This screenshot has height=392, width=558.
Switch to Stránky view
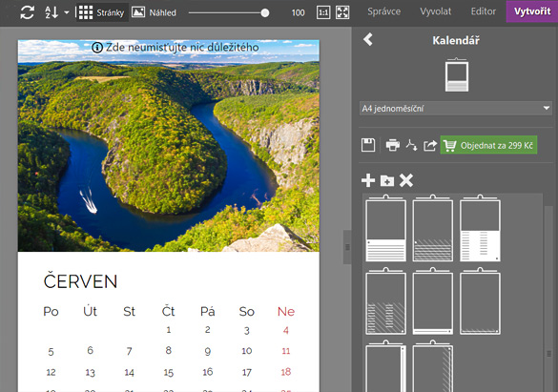point(101,12)
